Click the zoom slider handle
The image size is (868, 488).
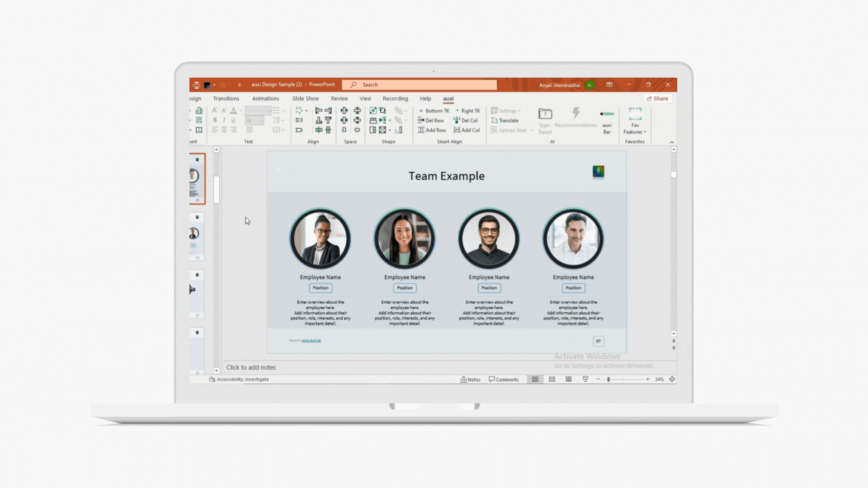tap(609, 380)
